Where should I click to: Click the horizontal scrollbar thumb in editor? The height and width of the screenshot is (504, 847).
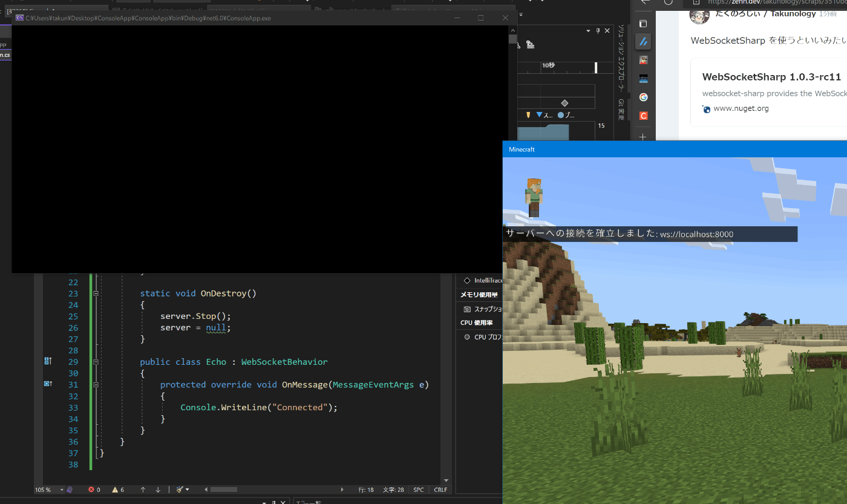(x=224, y=489)
